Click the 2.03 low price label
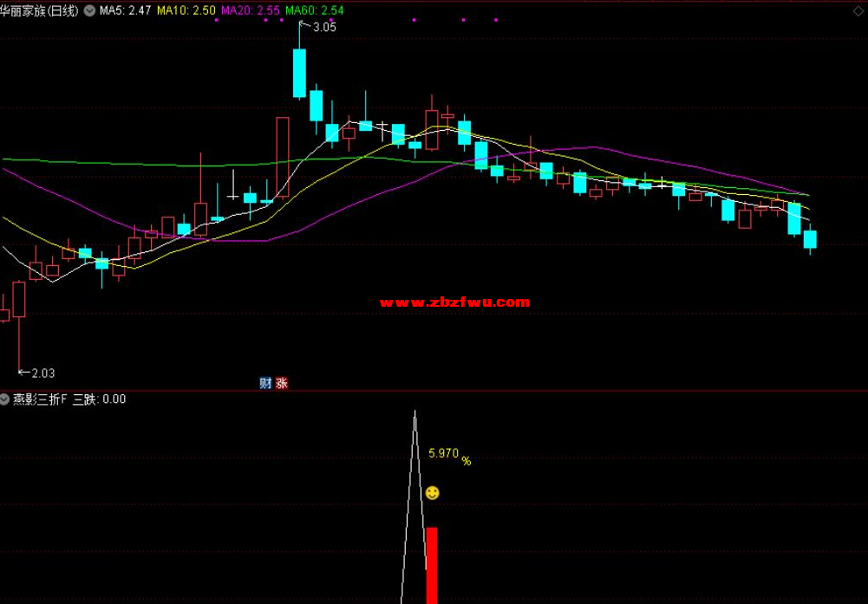This screenshot has width=868, height=604. [x=43, y=373]
